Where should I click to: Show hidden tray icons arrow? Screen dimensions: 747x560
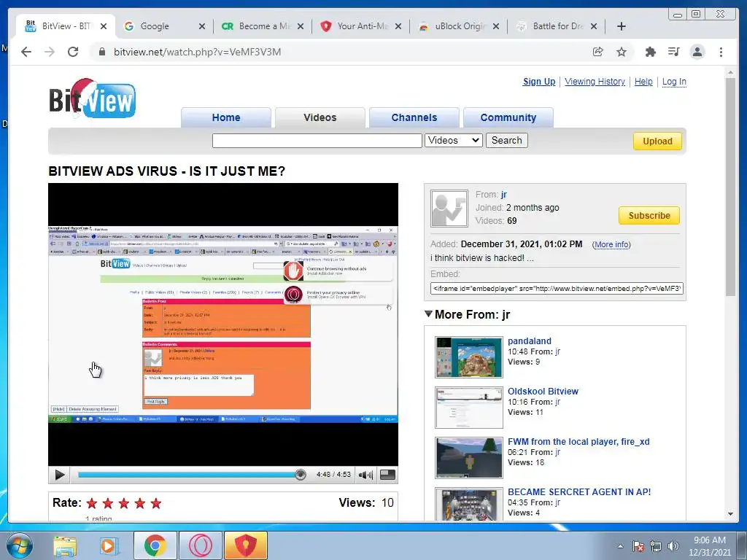click(620, 546)
